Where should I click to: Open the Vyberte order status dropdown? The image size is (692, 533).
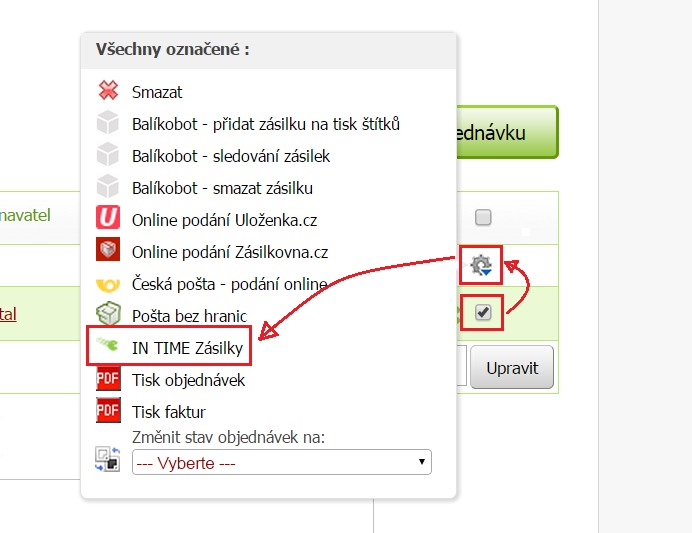point(282,462)
